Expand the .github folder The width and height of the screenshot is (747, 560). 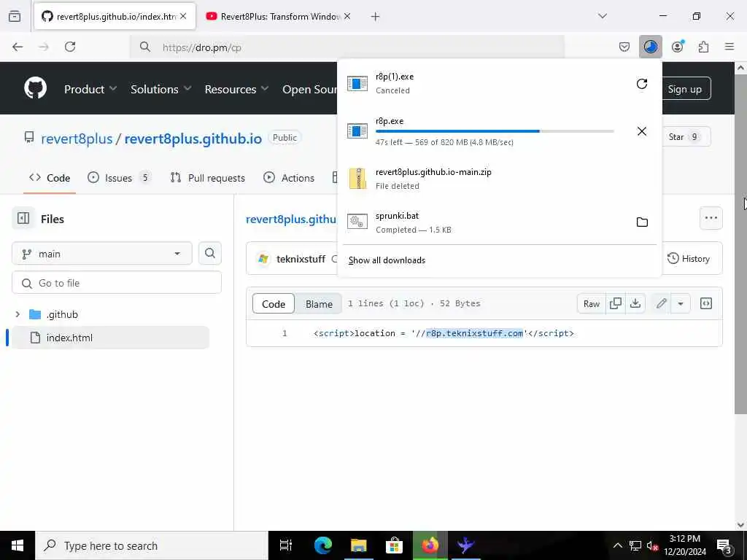[x=18, y=314]
